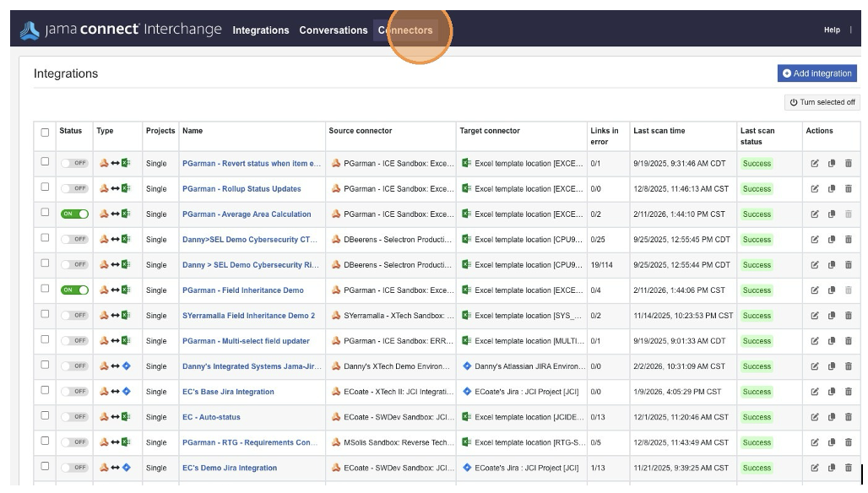The height and width of the screenshot is (493, 868).
Task: Edit PGarman - Average Area Calculation
Action: 814,214
